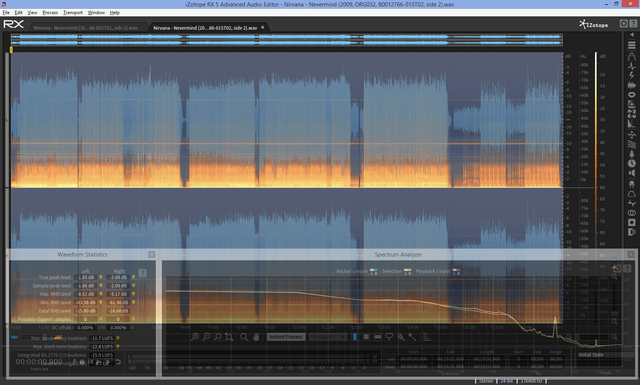This screenshot has height=385, width=640.
Task: Open the De-clip module icon in sidebar
Action: point(631,56)
